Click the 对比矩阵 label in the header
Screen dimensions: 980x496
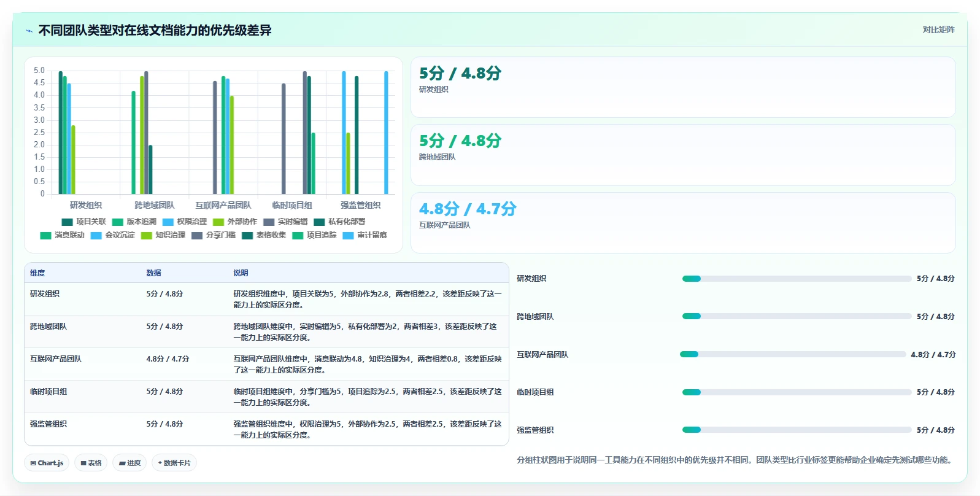pos(938,29)
